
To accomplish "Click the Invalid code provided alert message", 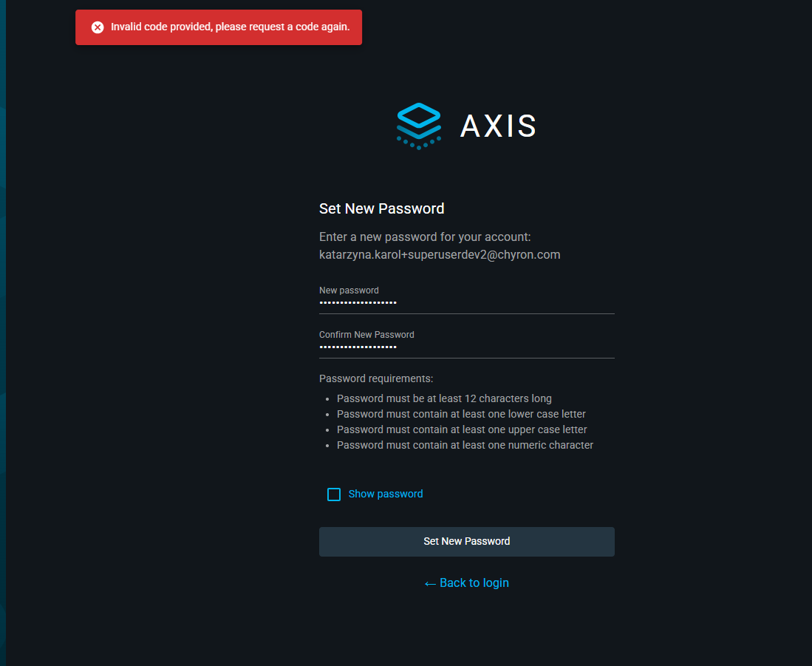I will click(x=230, y=27).
